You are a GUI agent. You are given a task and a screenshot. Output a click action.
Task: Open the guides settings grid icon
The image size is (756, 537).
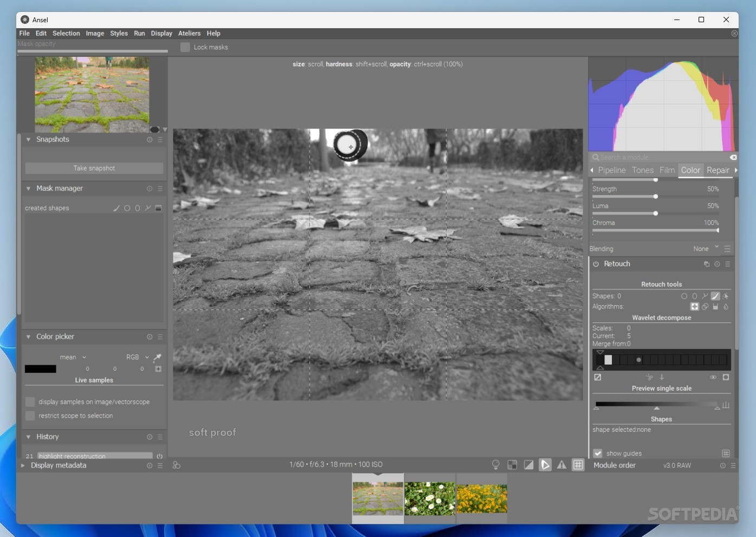726,454
